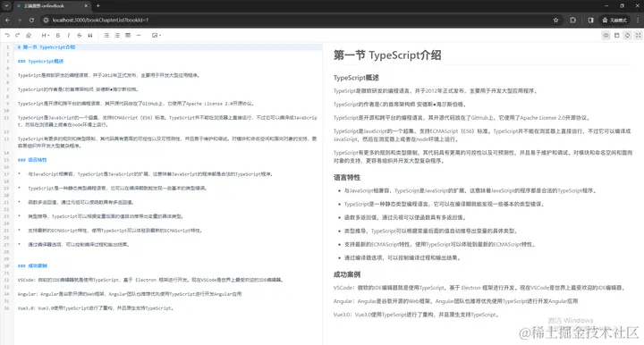The width and height of the screenshot is (644, 345).
Task: Click editor line starting 'Angular:'
Action: pyautogui.click(x=130, y=294)
